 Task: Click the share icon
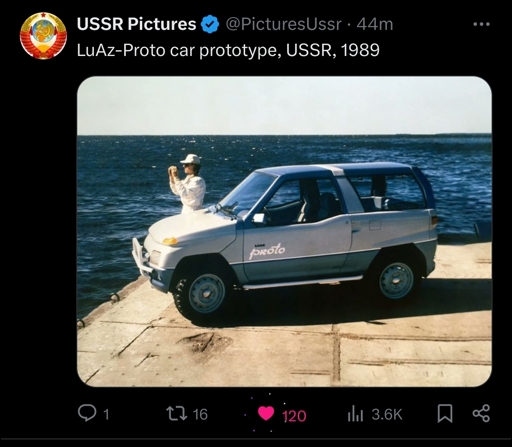(x=481, y=413)
